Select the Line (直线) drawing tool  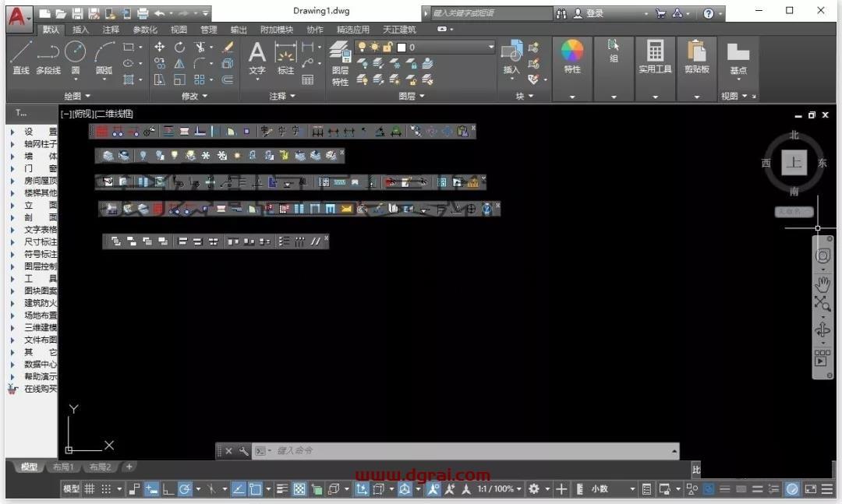(21, 58)
